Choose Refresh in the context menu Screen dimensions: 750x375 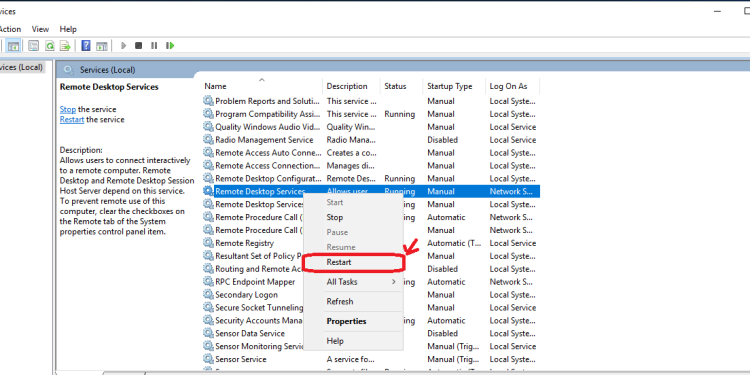click(353, 301)
